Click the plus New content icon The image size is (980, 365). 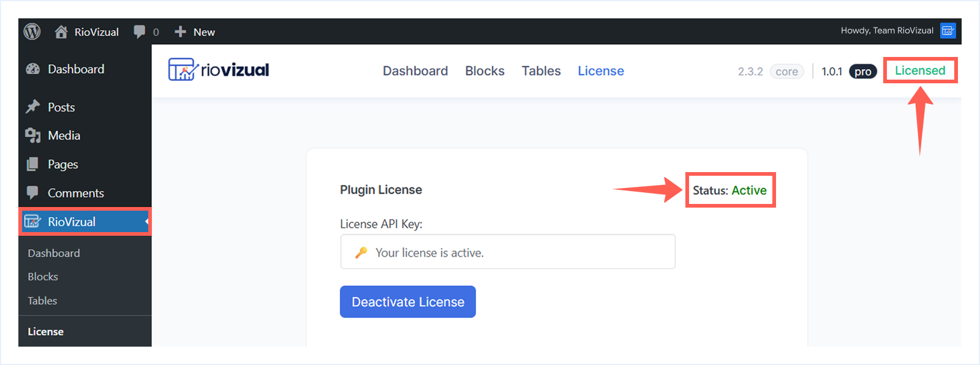180,32
